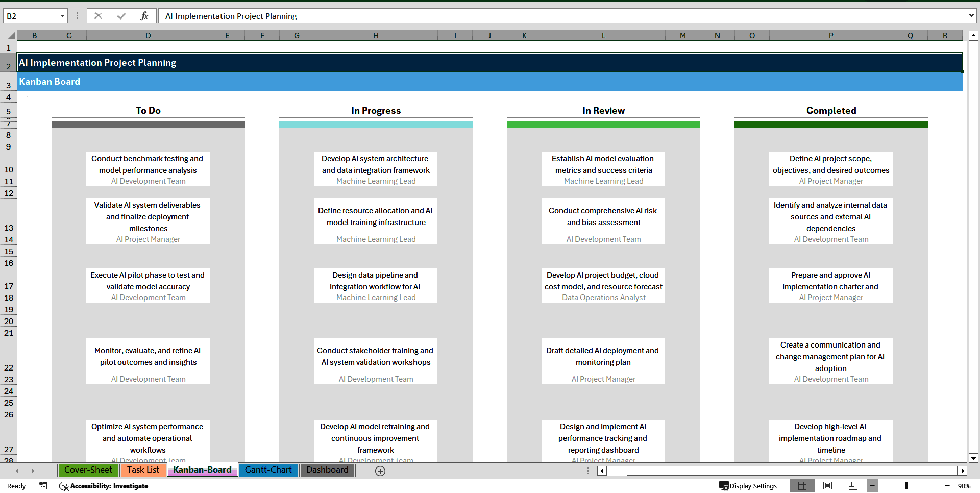Confirm entry with the checkmark icon
This screenshot has height=493, width=980.
point(121,16)
